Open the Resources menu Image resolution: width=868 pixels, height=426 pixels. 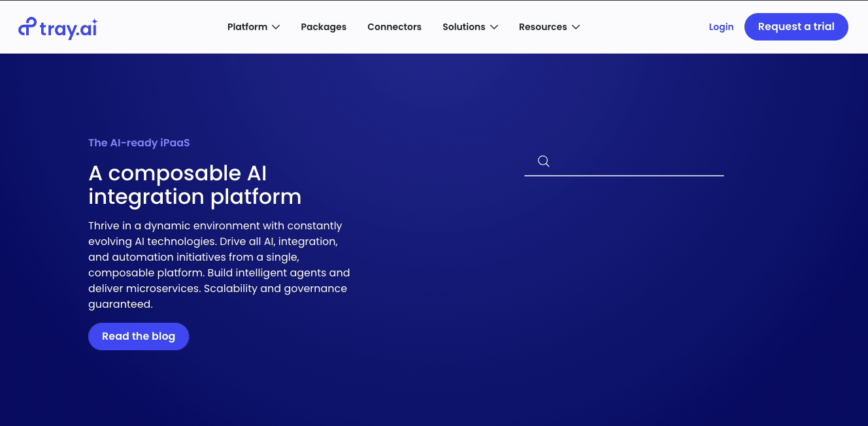pyautogui.click(x=542, y=27)
